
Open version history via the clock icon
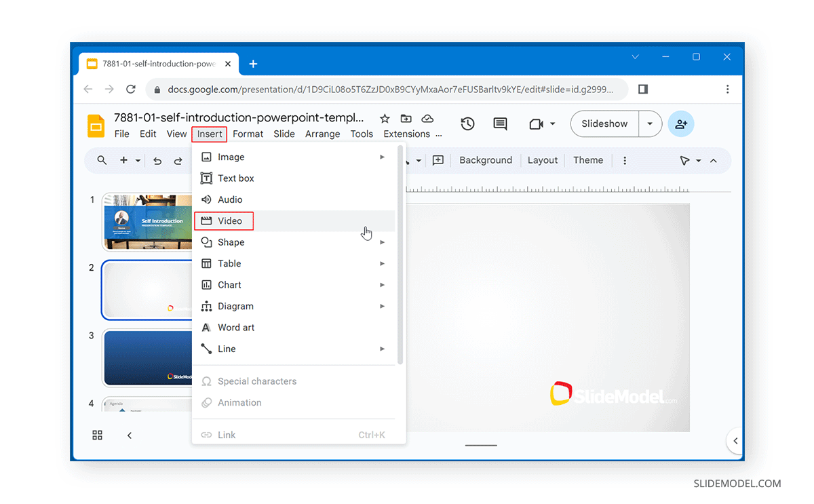(x=467, y=123)
